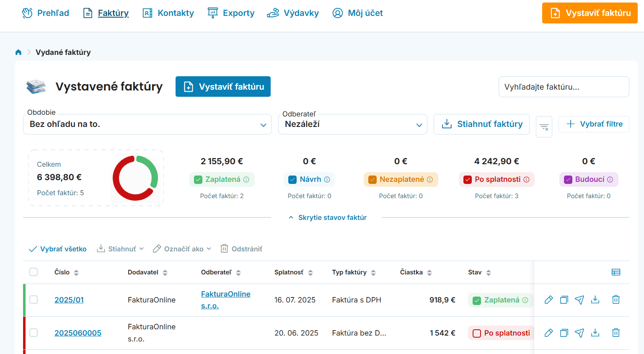Toggle the select-all checkbox in table header

(34, 272)
